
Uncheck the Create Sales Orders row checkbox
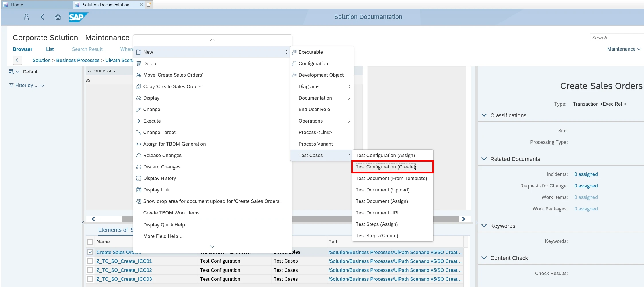coord(90,252)
